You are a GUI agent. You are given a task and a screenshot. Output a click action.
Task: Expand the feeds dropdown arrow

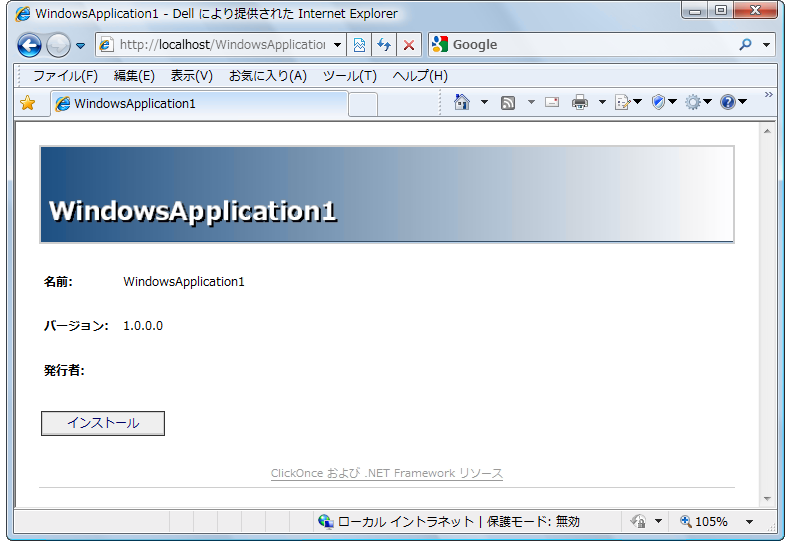531,102
